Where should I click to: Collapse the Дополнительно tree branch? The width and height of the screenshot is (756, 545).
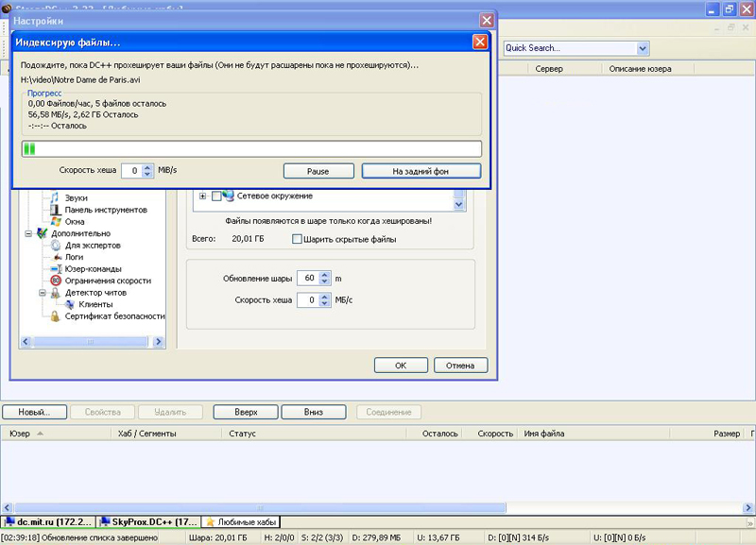coord(29,233)
